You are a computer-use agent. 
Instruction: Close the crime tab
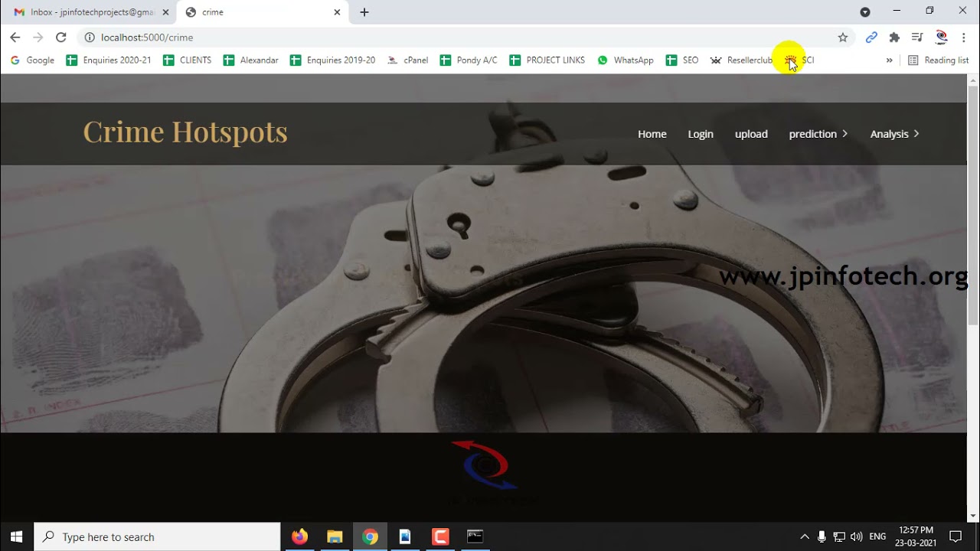tap(337, 12)
